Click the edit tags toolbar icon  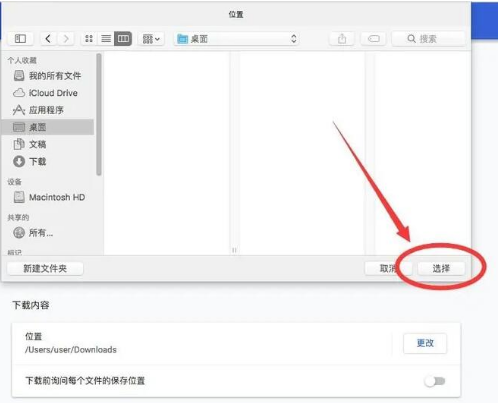(x=373, y=39)
